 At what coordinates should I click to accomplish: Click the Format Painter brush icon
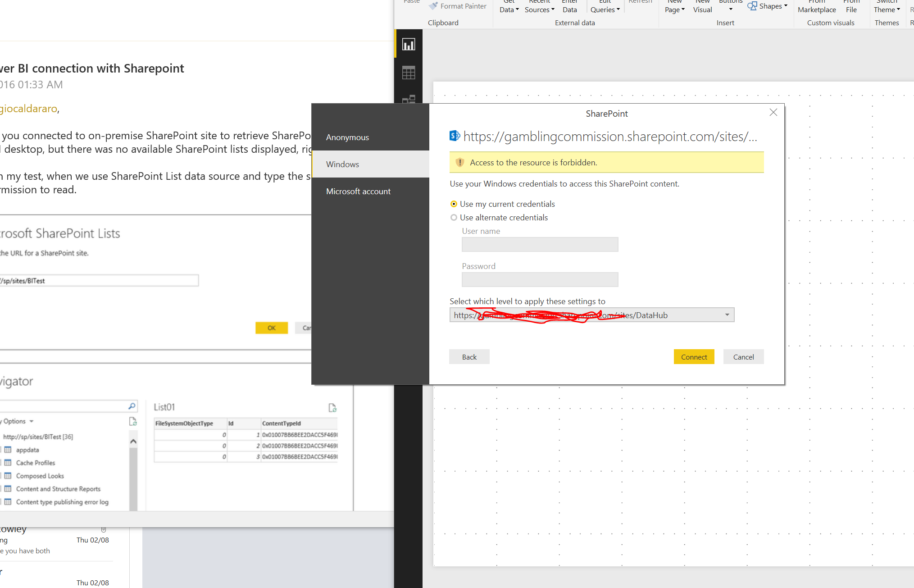(x=433, y=6)
